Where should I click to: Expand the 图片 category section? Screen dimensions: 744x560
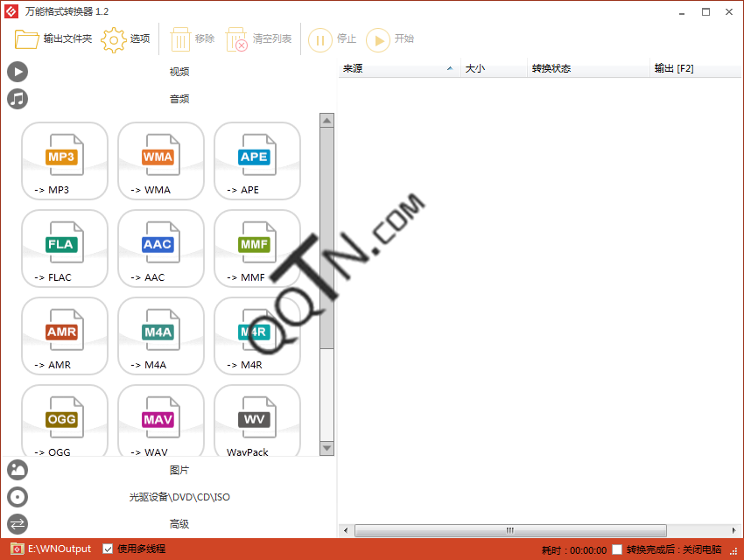[x=179, y=470]
